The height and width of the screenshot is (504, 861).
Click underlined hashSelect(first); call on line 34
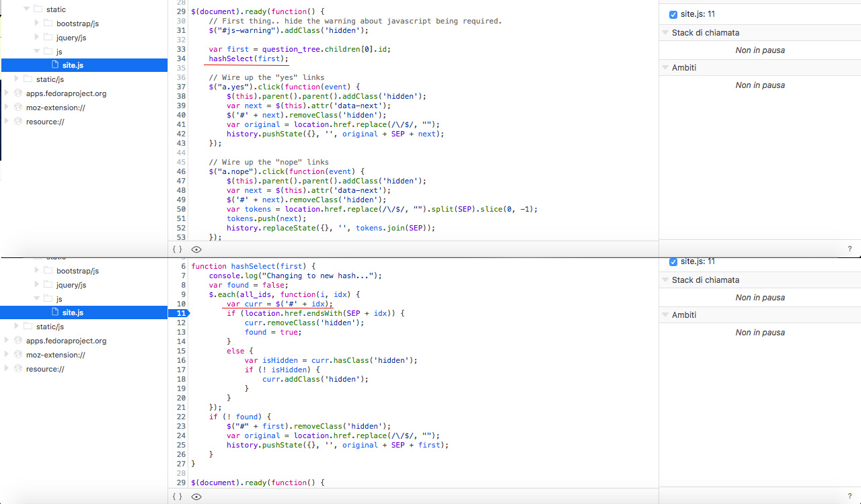(248, 59)
